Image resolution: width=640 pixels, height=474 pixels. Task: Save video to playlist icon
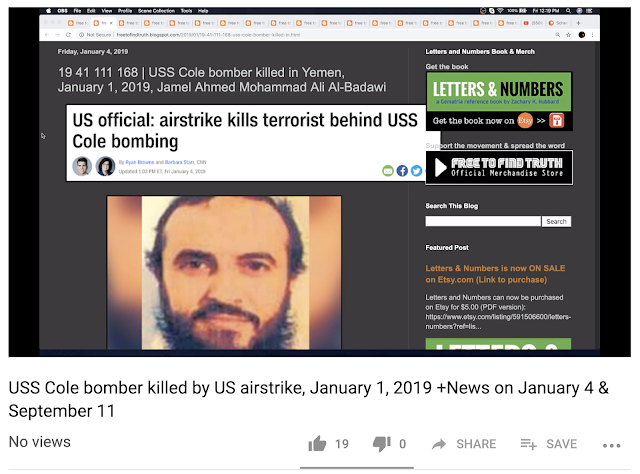[x=528, y=444]
